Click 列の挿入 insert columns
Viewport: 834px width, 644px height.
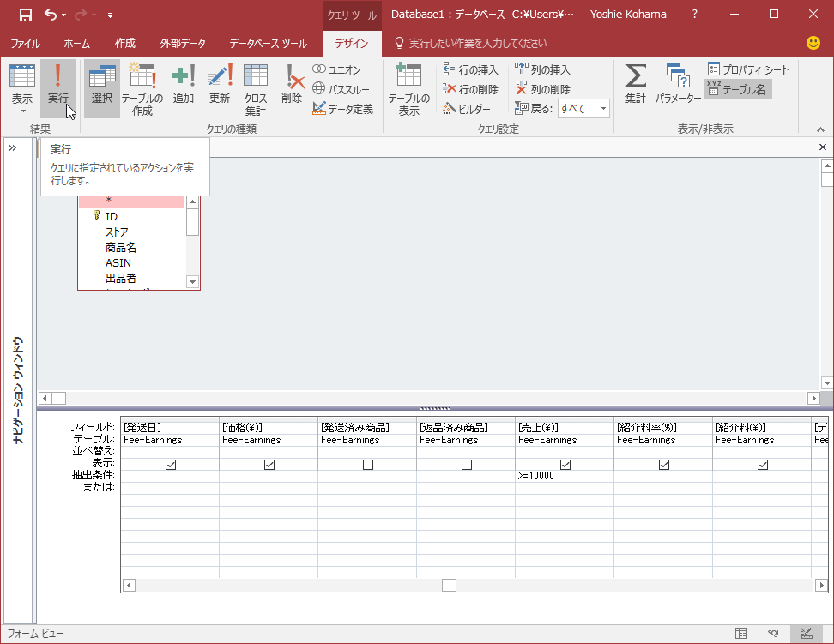click(x=542, y=69)
